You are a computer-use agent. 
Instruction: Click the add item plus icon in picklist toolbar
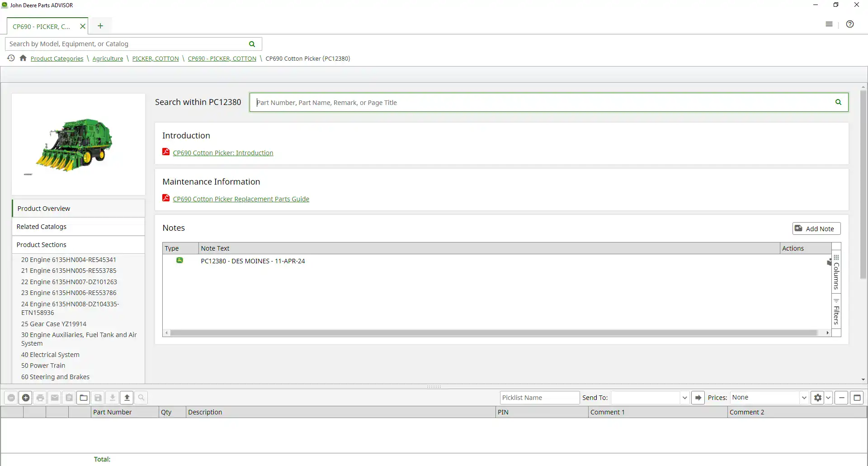(26, 398)
